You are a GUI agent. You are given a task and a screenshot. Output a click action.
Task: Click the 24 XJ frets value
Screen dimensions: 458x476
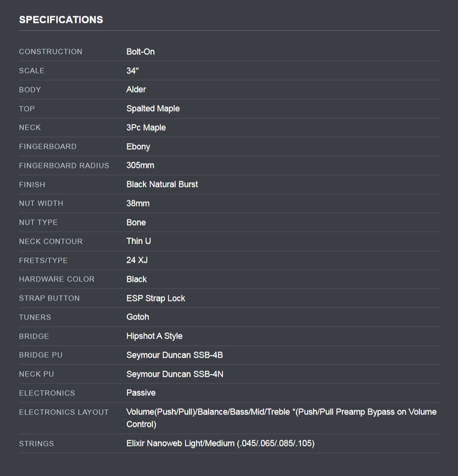tap(137, 260)
